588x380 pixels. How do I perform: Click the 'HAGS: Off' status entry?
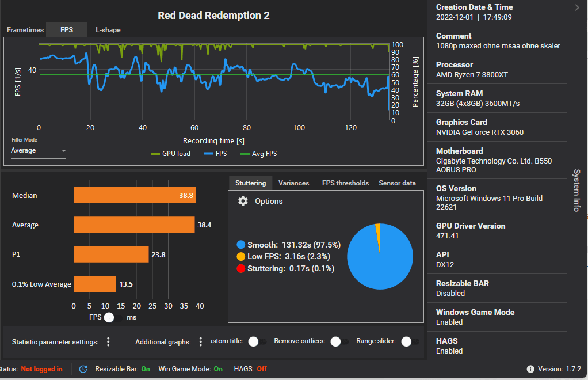[x=250, y=369]
